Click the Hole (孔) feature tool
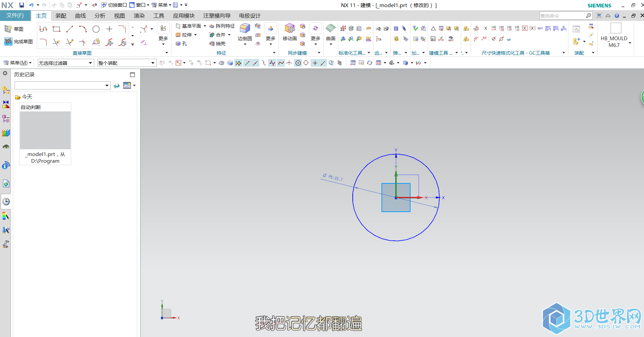Screen dimensions: 644x337 click(x=181, y=44)
